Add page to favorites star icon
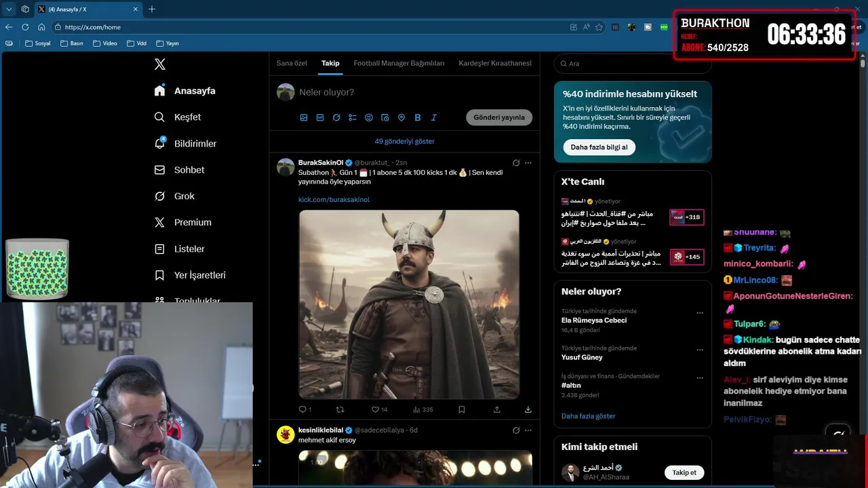 [x=599, y=27]
